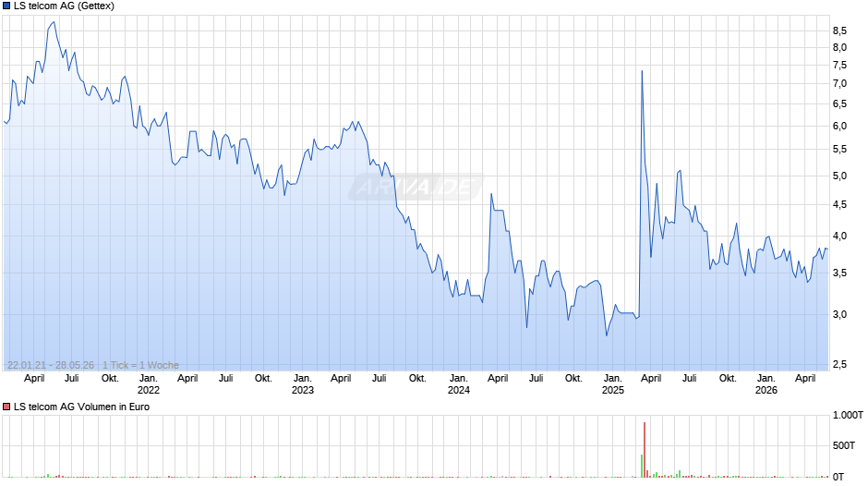Image resolution: width=868 pixels, height=486 pixels.
Task: Click the 6,5 price axis label
Action: coord(839,104)
